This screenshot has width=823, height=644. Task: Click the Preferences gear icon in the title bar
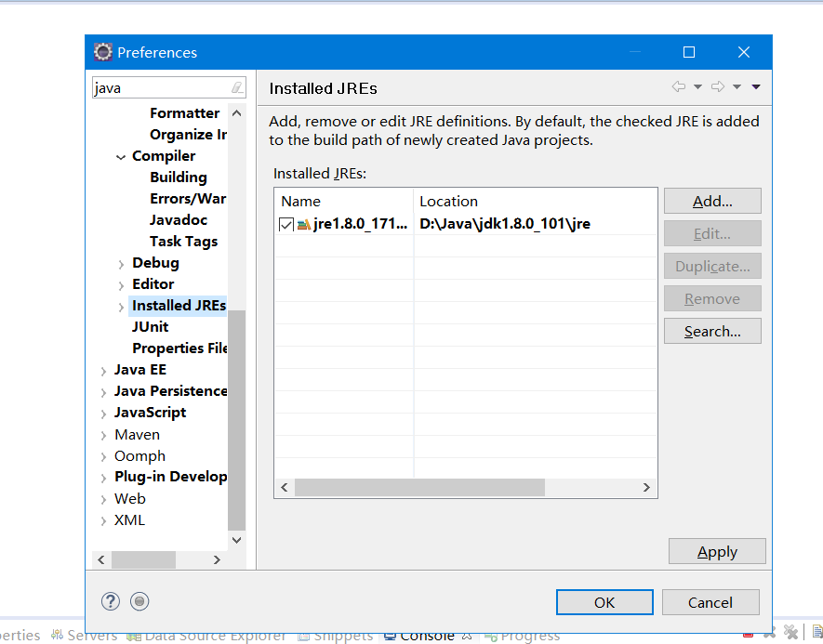102,51
